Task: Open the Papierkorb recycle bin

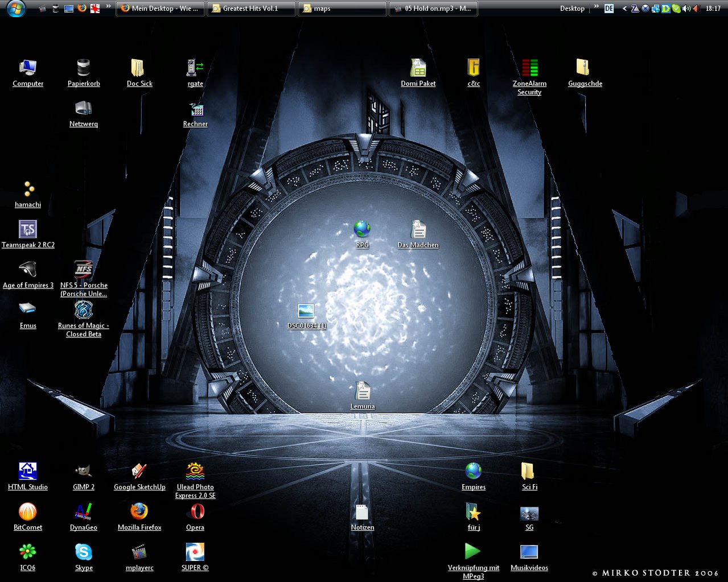Action: [84, 68]
